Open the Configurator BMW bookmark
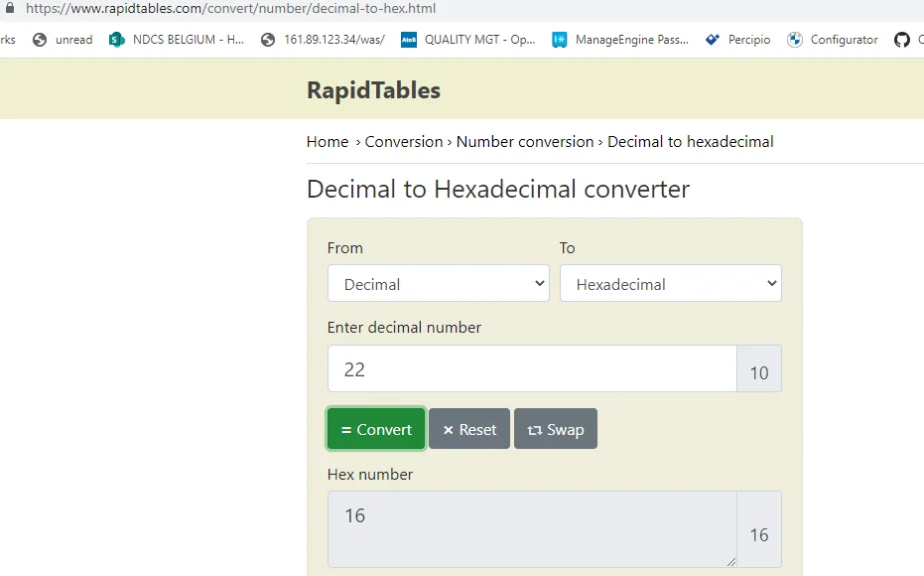The height and width of the screenshot is (576, 924). click(x=832, y=40)
